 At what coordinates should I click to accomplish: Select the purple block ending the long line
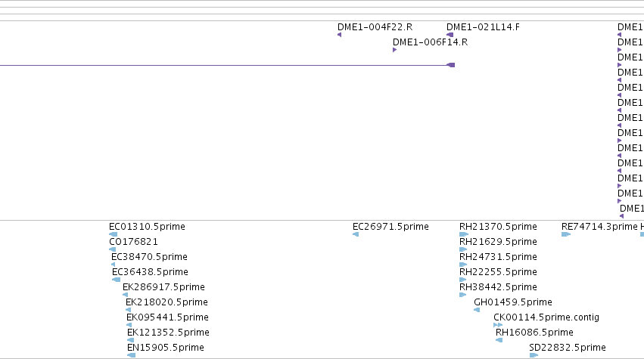point(450,65)
